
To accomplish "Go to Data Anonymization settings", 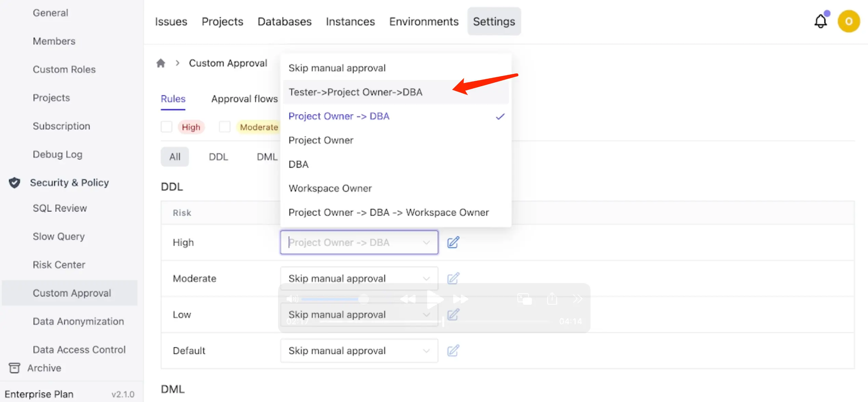I will click(78, 321).
